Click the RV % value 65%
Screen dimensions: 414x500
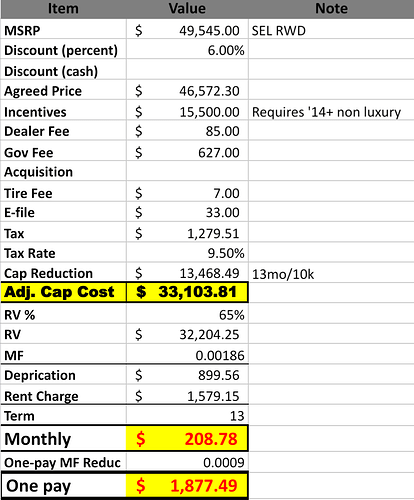(187, 314)
